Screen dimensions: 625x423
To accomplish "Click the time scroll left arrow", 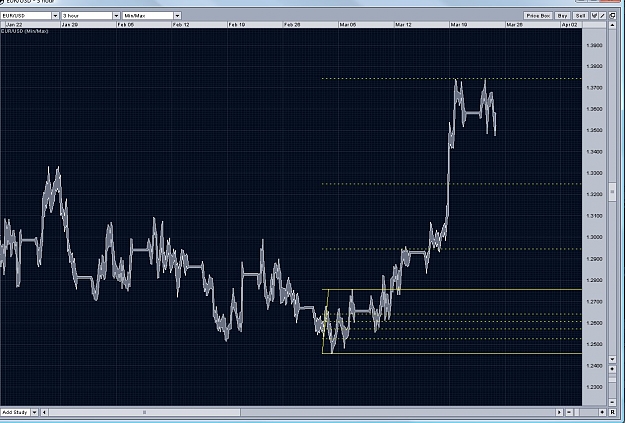I will (x=44, y=412).
